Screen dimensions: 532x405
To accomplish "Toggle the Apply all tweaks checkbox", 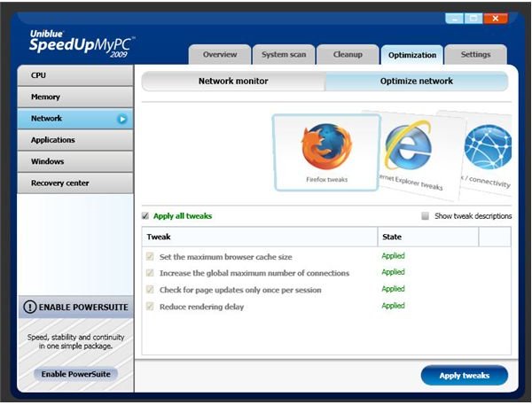I will (145, 216).
